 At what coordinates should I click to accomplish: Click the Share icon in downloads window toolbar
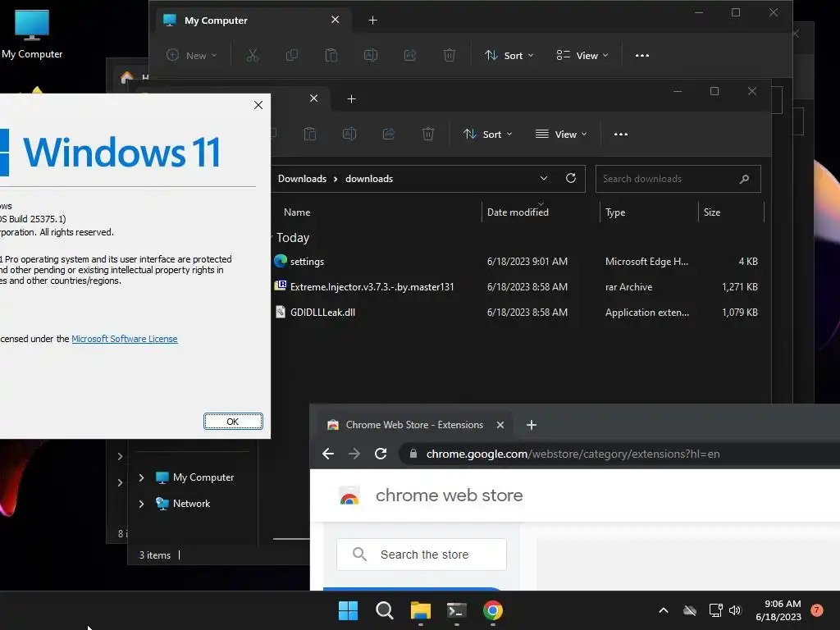[x=389, y=134]
